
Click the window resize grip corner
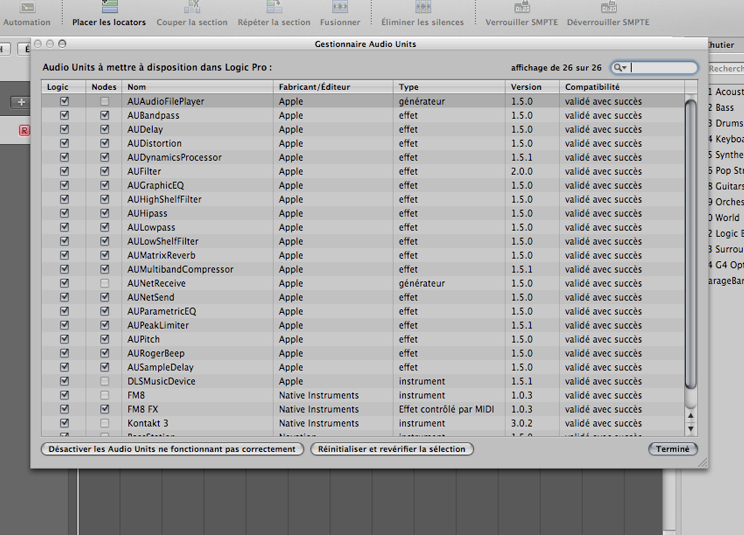coord(702,463)
